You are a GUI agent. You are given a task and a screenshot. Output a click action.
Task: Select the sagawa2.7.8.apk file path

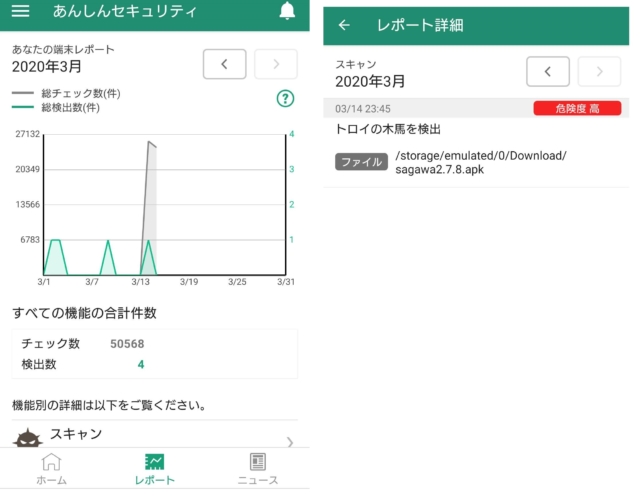481,162
